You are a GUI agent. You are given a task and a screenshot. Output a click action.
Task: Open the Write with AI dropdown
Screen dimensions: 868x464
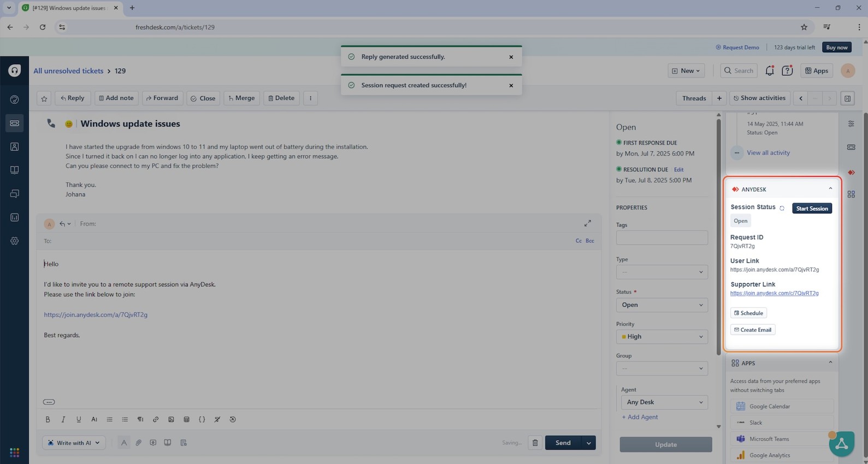74,443
